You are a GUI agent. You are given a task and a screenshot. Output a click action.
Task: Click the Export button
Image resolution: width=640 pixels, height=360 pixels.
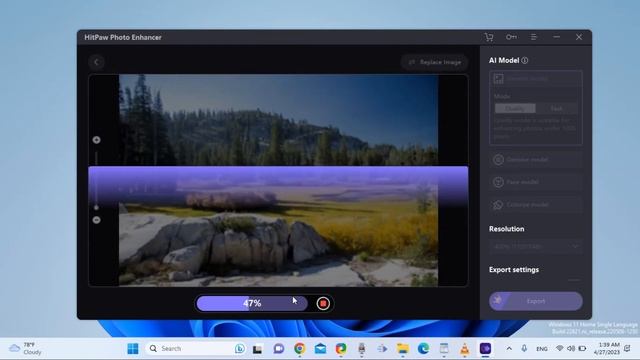[x=536, y=301]
